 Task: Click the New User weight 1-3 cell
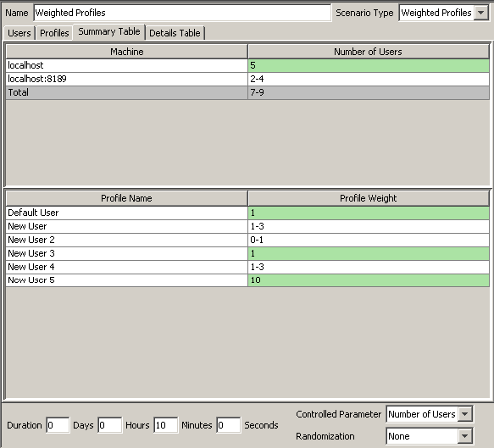pyautogui.click(x=369, y=226)
